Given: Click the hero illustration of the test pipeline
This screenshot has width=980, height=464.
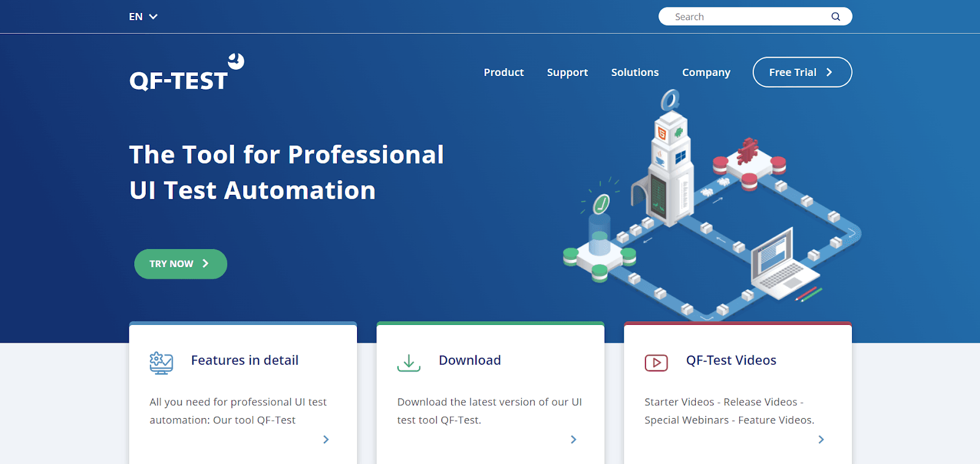Looking at the screenshot, I should point(712,205).
